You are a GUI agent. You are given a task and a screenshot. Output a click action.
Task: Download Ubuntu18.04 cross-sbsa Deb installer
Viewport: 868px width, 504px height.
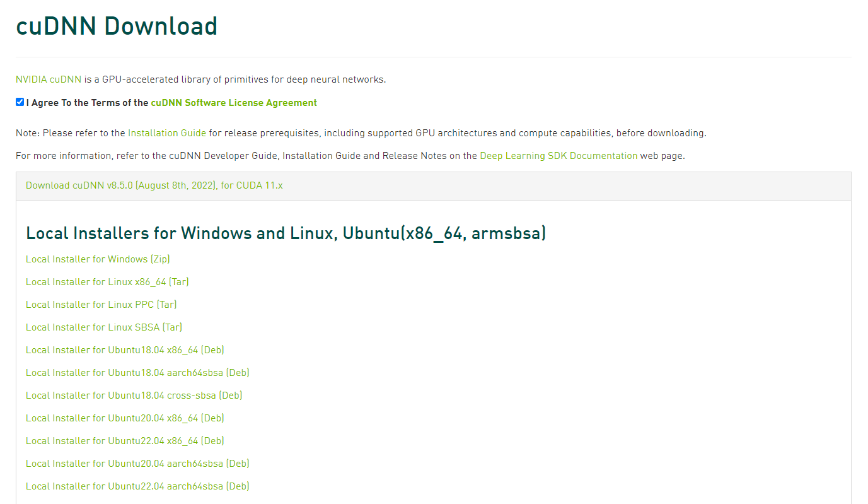(134, 396)
